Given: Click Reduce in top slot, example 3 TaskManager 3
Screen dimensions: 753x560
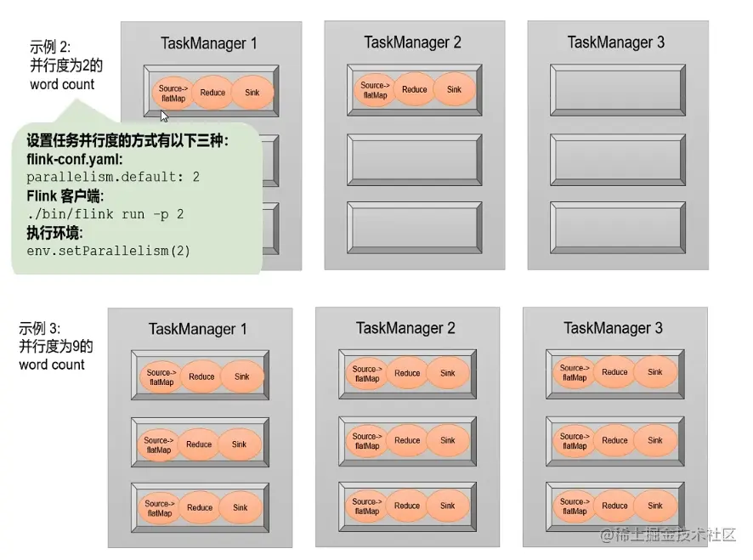Looking at the screenshot, I should [x=614, y=372].
